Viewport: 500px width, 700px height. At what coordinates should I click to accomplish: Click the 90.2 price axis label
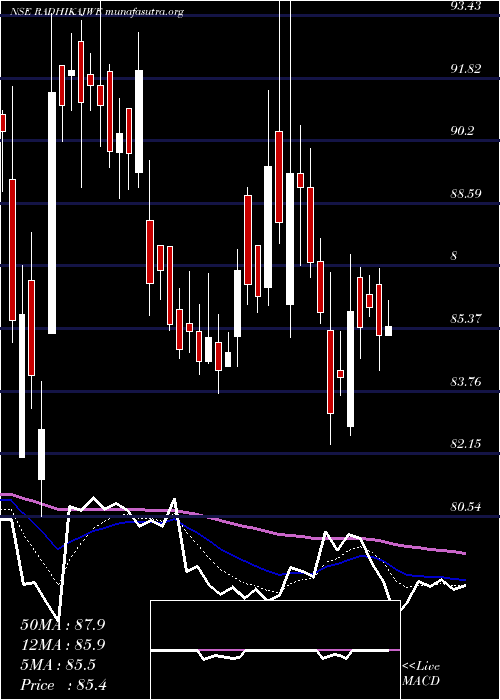[464, 131]
